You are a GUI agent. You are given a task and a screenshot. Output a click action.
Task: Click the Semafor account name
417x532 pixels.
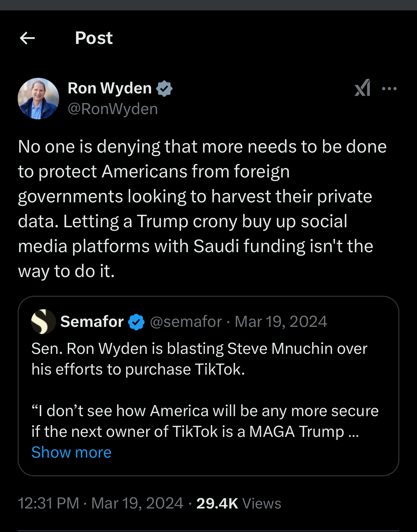pyautogui.click(x=92, y=322)
